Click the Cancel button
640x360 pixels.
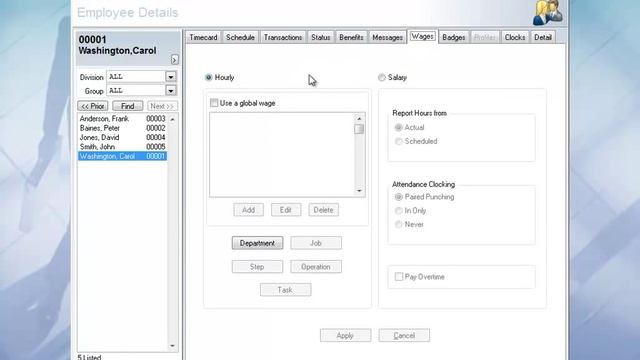coord(404,336)
